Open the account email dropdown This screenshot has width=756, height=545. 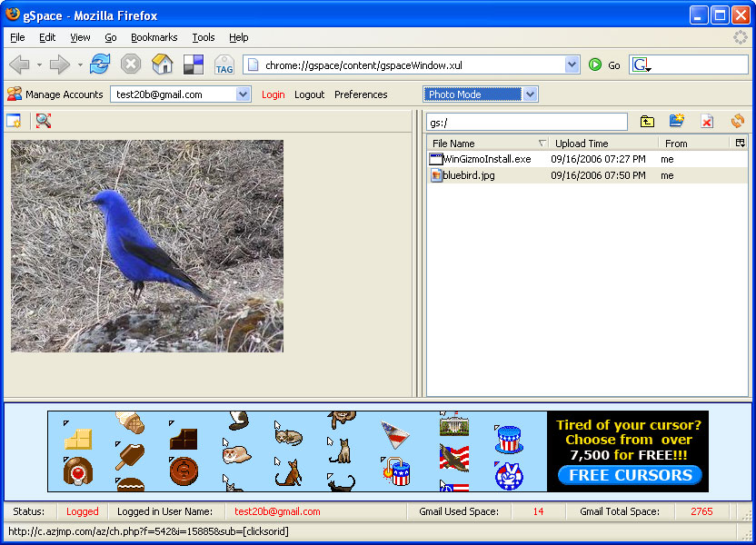point(243,94)
